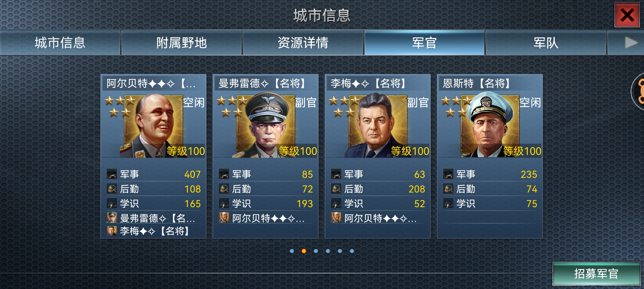Switch to the 军队 tab

tap(546, 43)
